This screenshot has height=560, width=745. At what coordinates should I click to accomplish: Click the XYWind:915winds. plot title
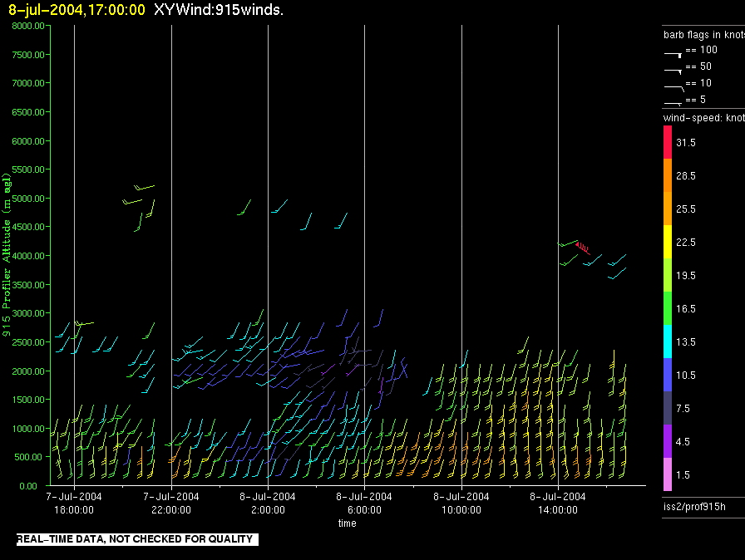click(x=219, y=10)
